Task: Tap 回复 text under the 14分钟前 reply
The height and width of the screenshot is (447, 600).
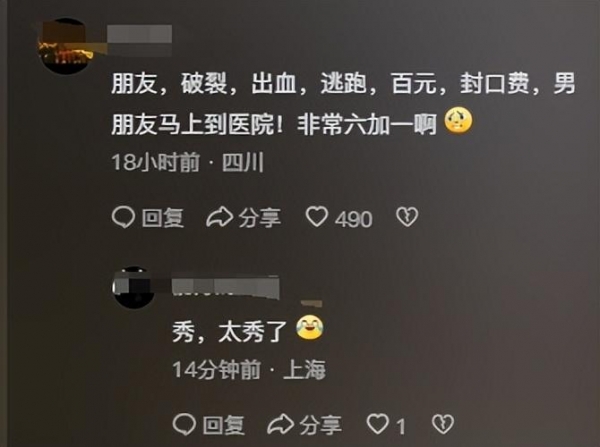Action: pos(224,425)
